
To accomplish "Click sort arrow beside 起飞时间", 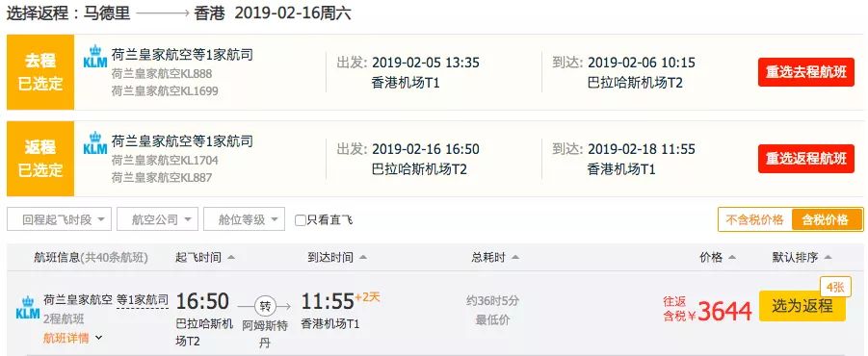I will pos(231,258).
